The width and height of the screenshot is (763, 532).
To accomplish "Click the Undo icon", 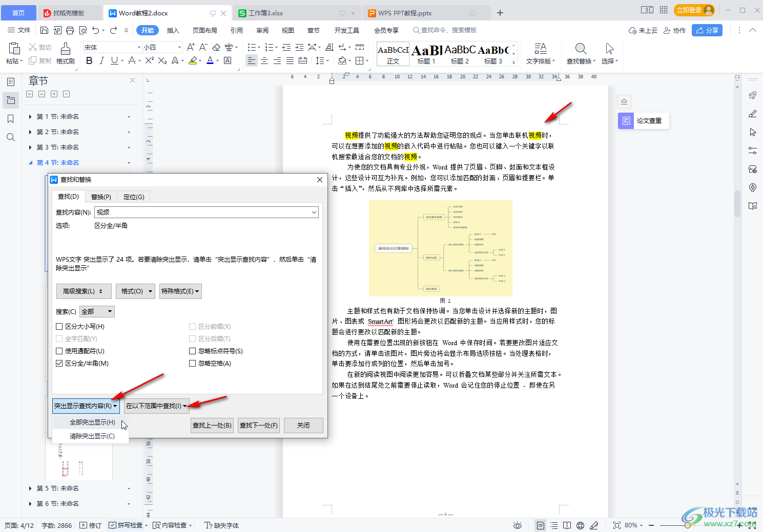I will (x=95, y=30).
